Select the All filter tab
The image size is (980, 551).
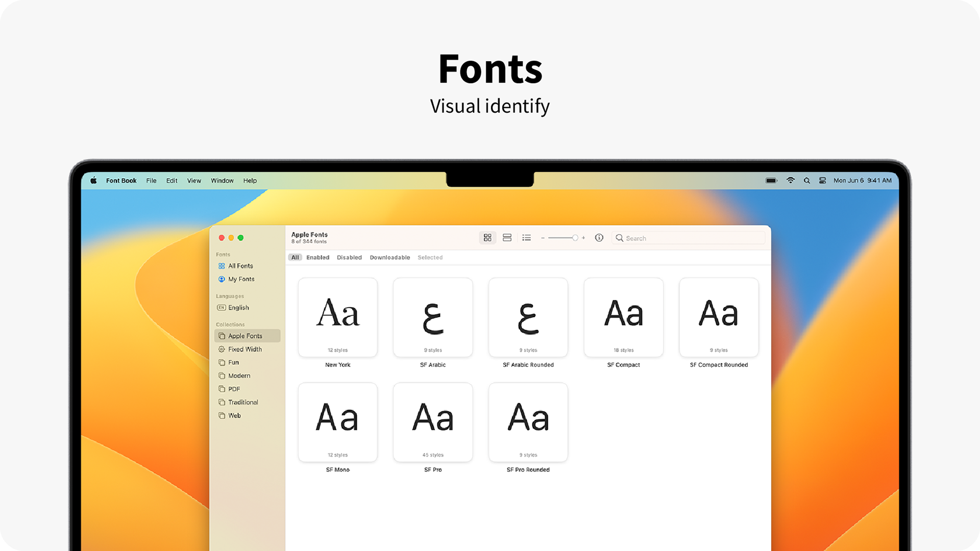(295, 258)
